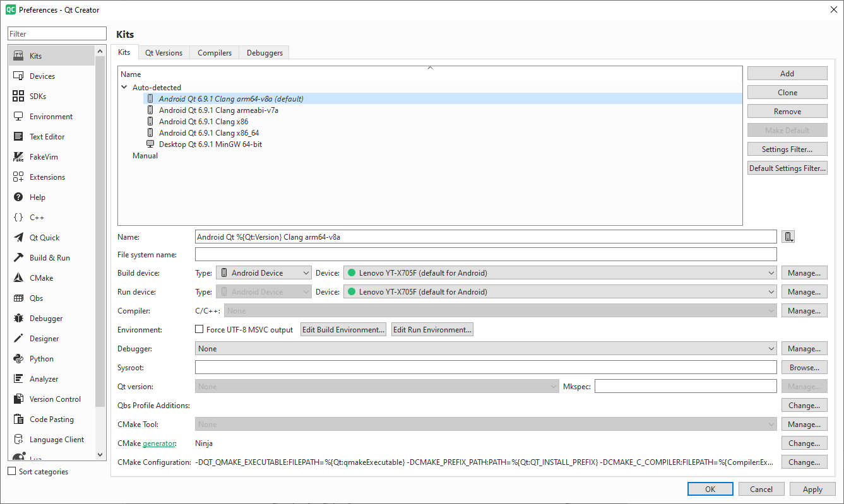Switch to the Compilers tab
844x504 pixels.
point(215,53)
